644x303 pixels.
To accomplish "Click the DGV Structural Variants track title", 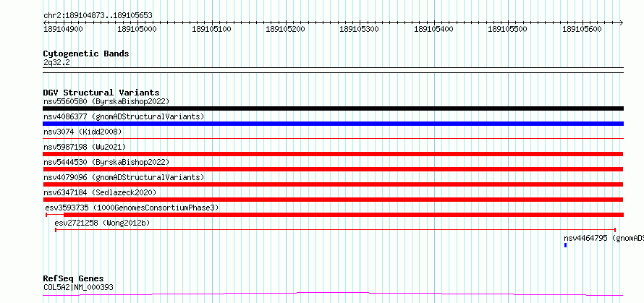I will pos(101,93).
